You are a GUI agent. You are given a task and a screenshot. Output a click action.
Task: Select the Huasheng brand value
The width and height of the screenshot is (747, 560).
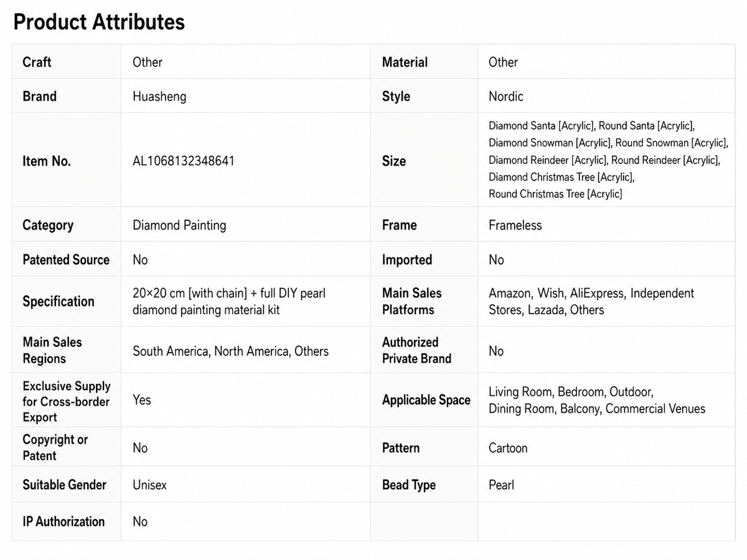pyautogui.click(x=159, y=96)
